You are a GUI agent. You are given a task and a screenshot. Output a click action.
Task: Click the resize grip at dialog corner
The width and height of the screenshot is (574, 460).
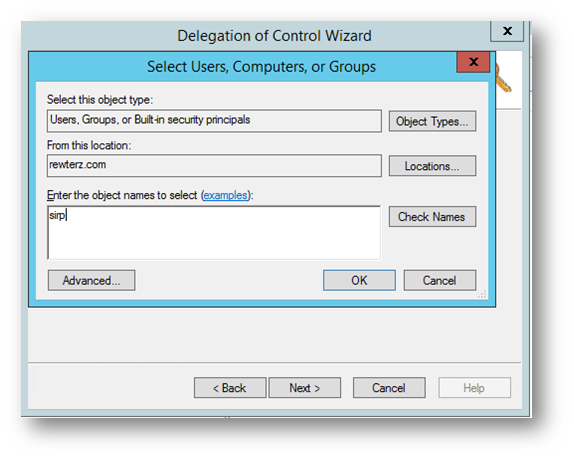tap(482, 294)
